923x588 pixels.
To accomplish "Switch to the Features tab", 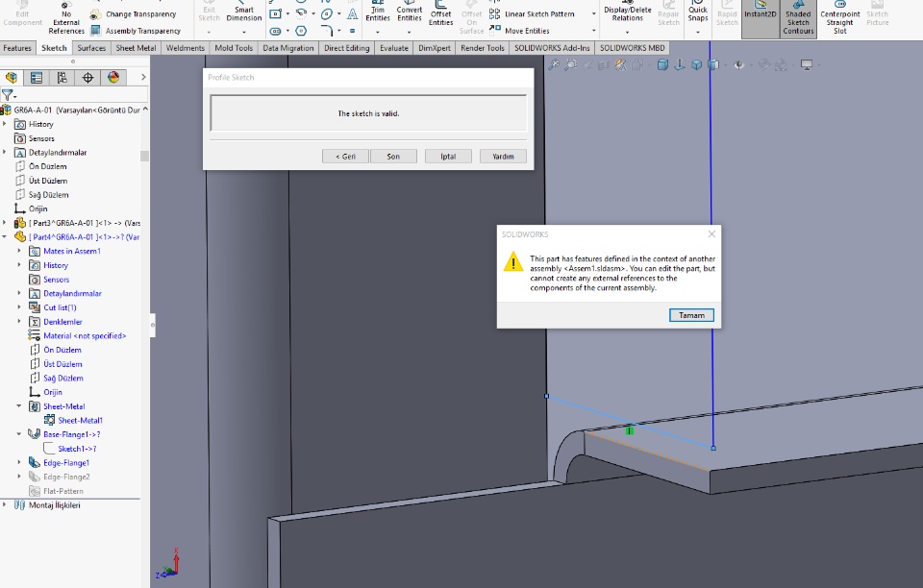I will (17, 48).
